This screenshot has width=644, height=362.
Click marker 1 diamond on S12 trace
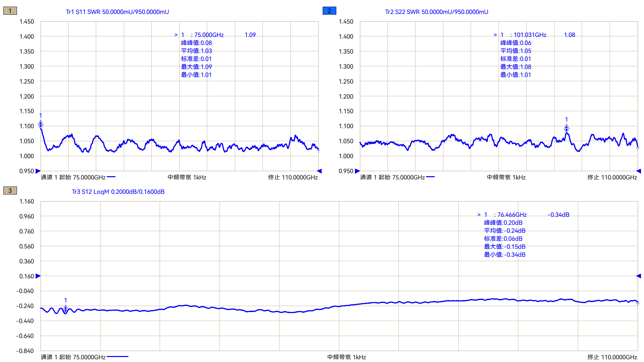(66, 309)
